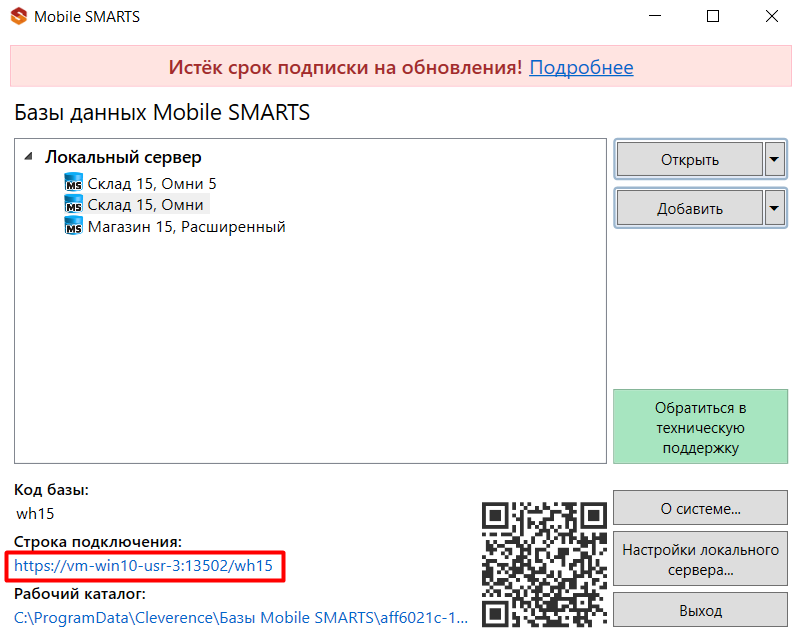Viewport: 802px width, 640px height.
Task: Open connection string link https://vm-win10-usr-3:13502/wh15
Action: (x=143, y=566)
